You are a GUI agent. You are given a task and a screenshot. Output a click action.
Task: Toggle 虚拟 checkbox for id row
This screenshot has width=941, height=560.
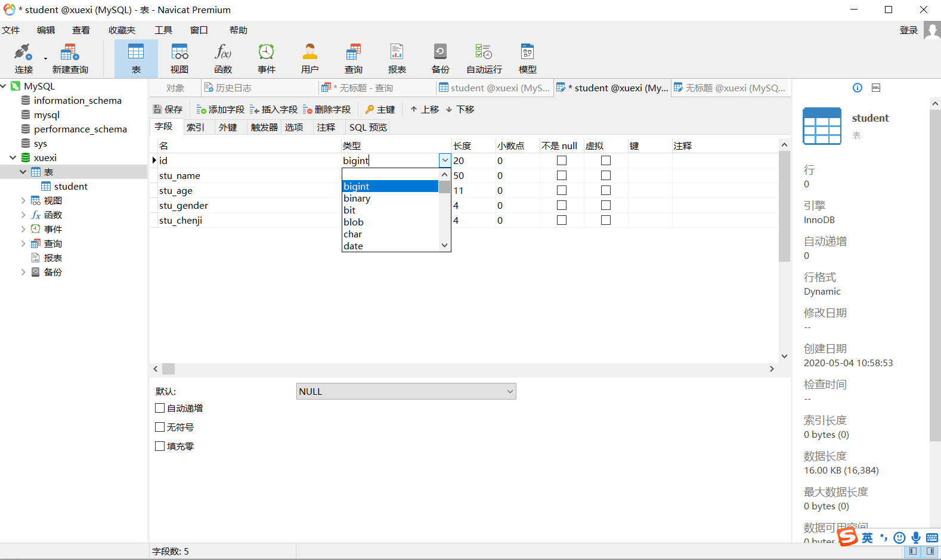(606, 160)
